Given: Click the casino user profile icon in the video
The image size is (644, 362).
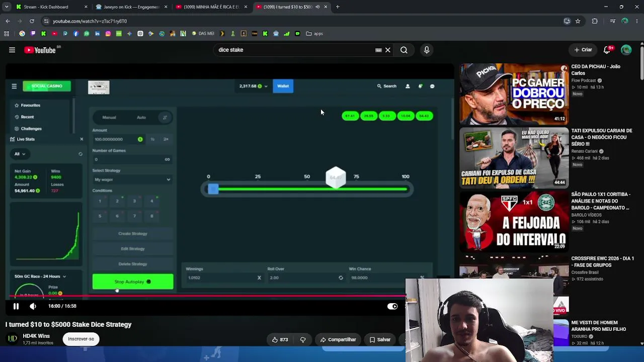Looking at the screenshot, I should pyautogui.click(x=408, y=86).
